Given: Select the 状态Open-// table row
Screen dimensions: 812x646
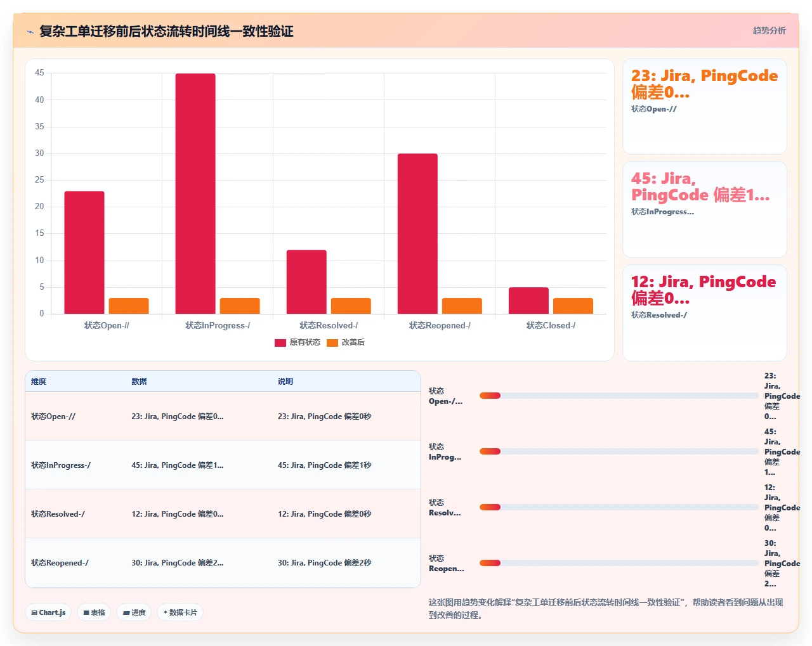Looking at the screenshot, I should pos(223,417).
